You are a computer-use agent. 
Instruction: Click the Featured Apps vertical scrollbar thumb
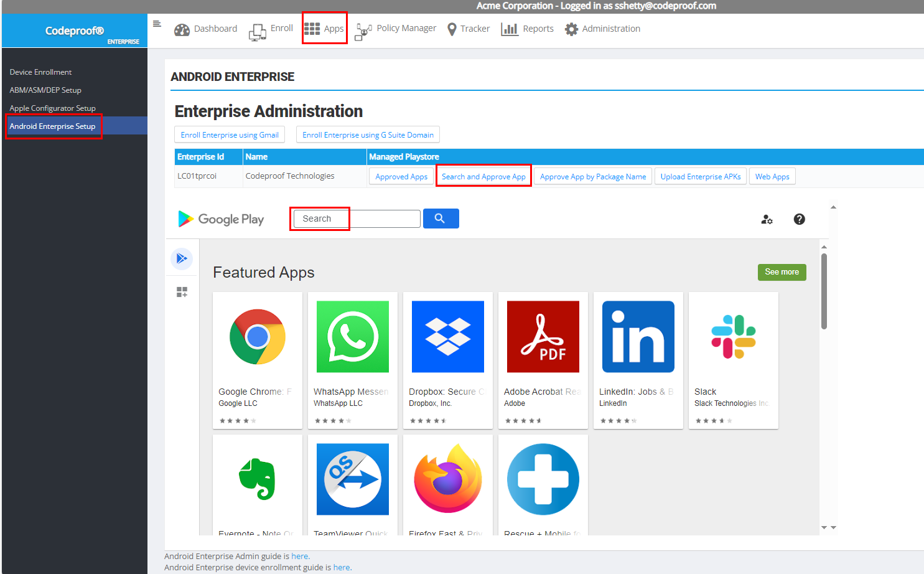point(824,291)
